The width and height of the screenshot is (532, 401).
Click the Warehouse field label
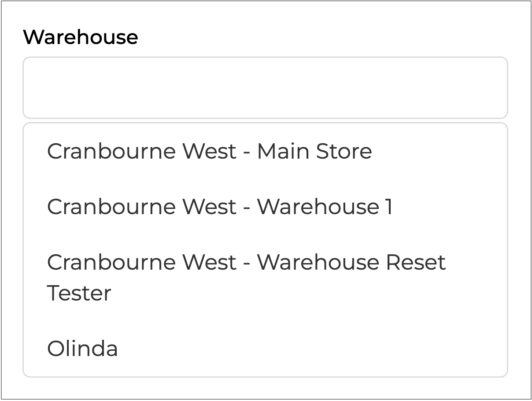tap(81, 37)
